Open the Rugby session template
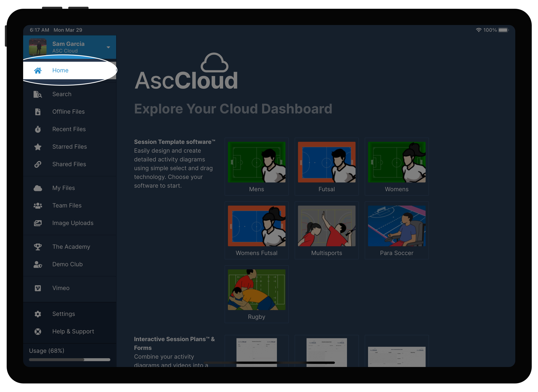Viewport: 538px width, 392px height. tap(256, 294)
